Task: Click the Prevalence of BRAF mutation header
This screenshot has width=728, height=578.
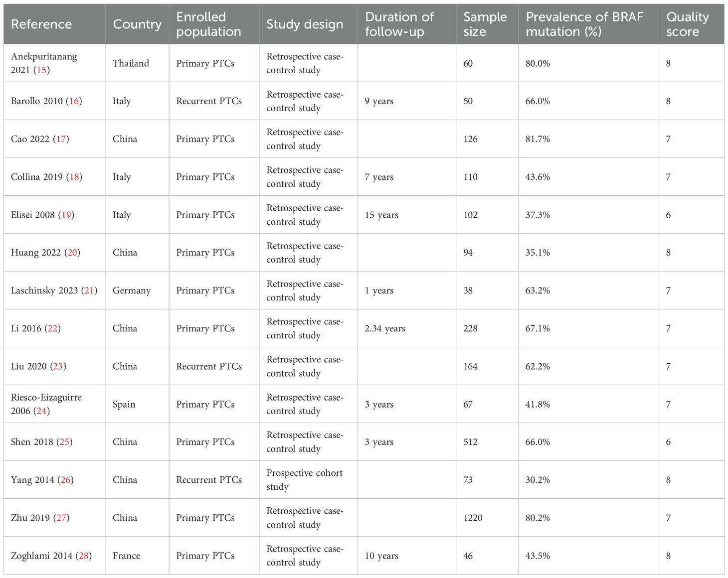Action: pos(584,24)
